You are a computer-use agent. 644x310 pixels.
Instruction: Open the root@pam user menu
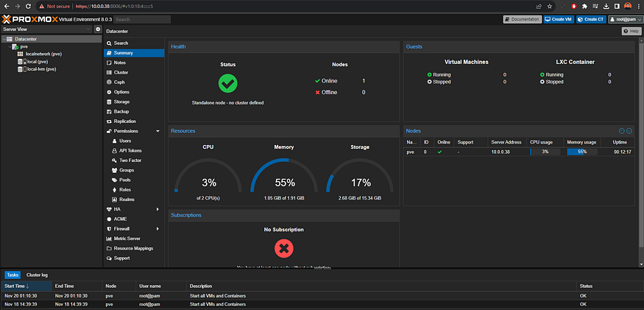625,19
